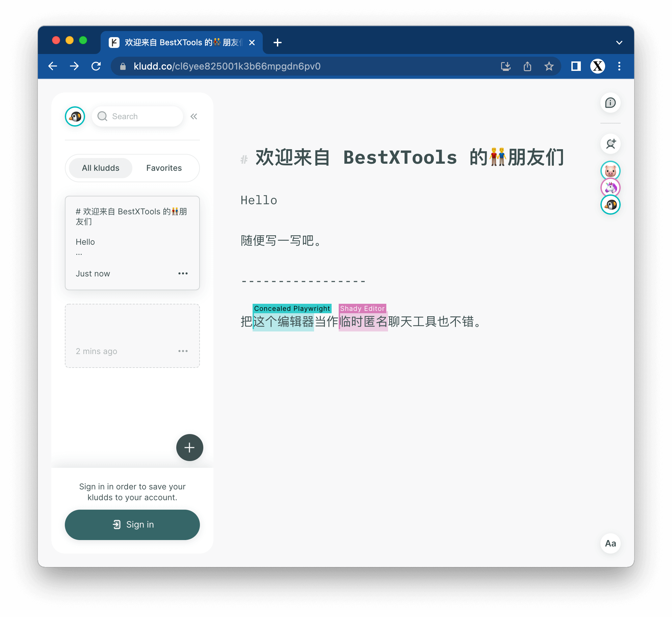The width and height of the screenshot is (672, 617).
Task: Click the unicorn collaborator avatar
Action: pyautogui.click(x=610, y=188)
